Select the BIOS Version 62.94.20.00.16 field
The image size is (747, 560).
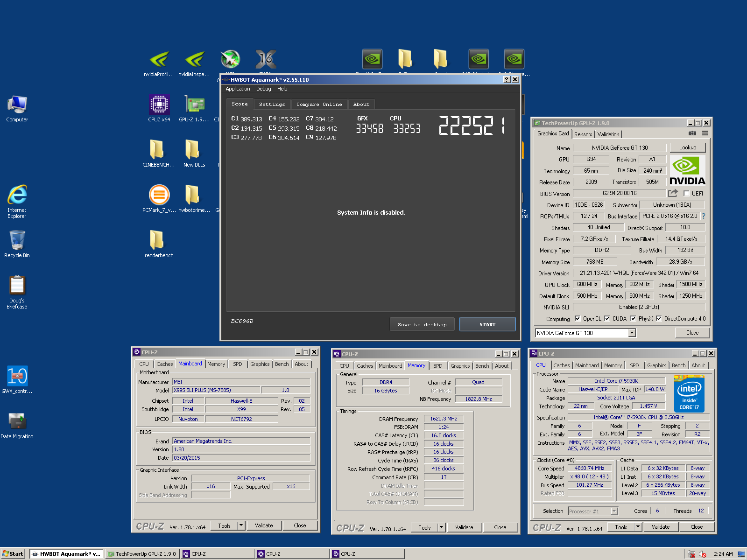click(x=620, y=193)
